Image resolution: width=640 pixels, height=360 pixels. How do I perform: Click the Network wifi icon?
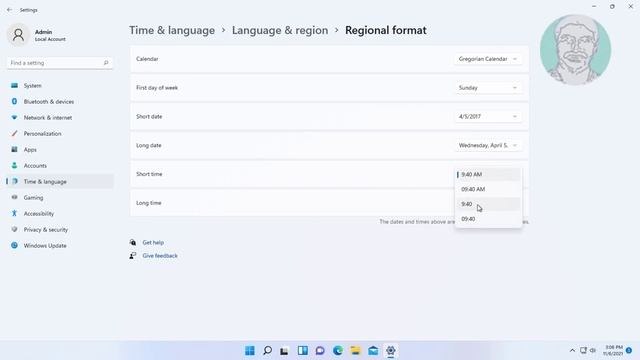[x=14, y=117]
